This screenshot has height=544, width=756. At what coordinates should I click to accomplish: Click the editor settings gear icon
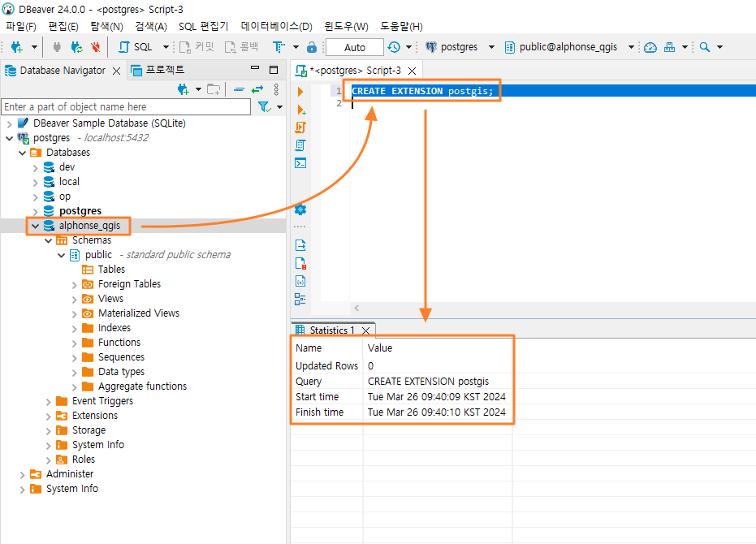coord(300,209)
